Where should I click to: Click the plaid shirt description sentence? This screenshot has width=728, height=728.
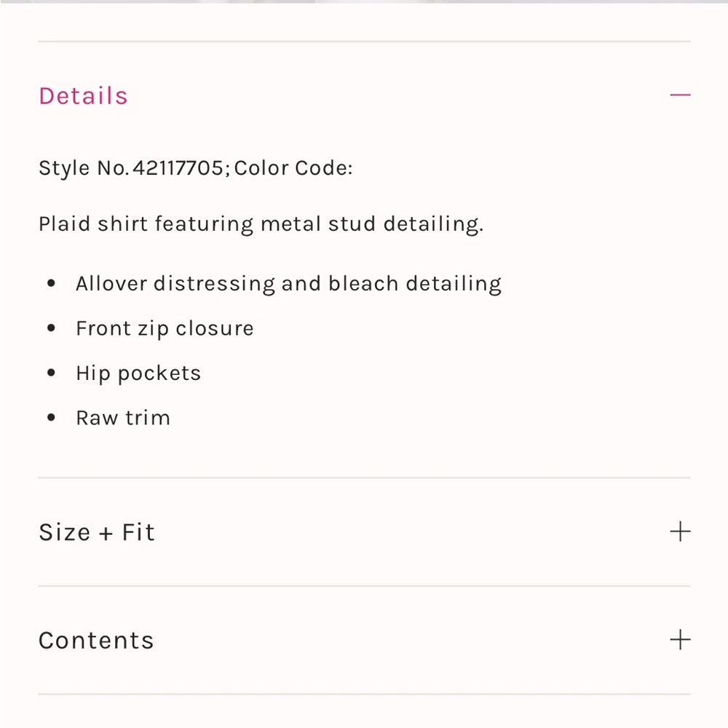click(261, 225)
